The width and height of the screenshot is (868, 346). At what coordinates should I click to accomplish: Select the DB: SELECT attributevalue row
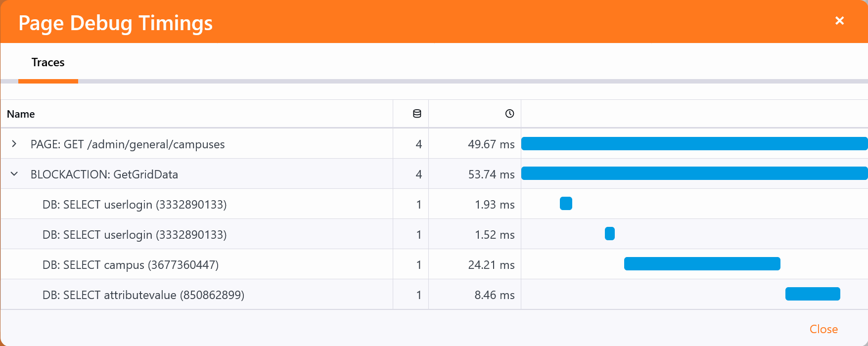143,295
